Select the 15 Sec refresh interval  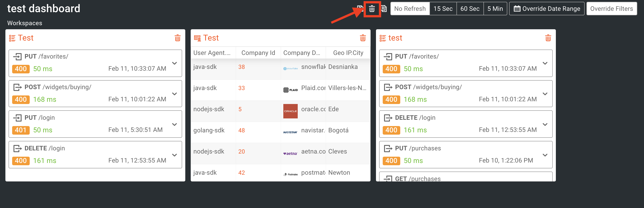coord(443,8)
